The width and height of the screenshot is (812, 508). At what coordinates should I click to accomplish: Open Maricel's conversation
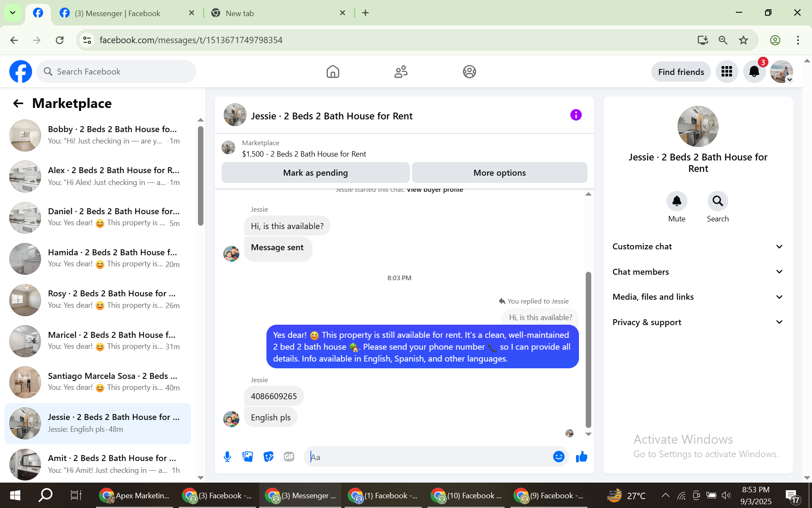(98, 341)
